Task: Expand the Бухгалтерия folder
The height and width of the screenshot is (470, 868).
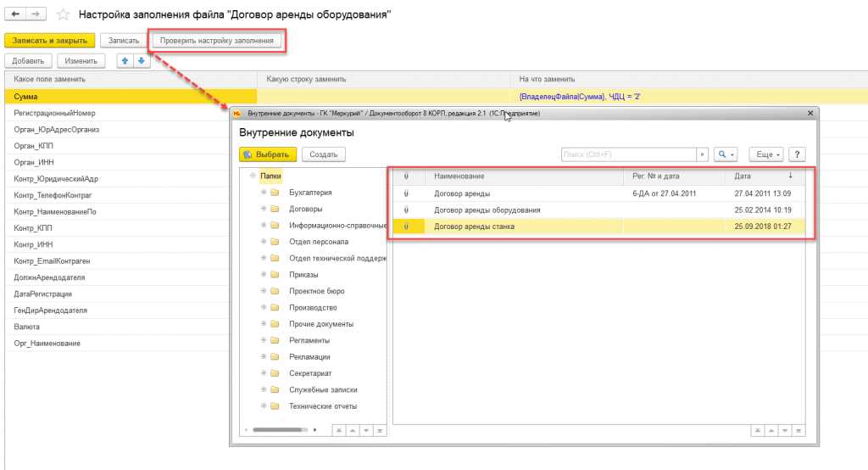Action: [x=264, y=193]
